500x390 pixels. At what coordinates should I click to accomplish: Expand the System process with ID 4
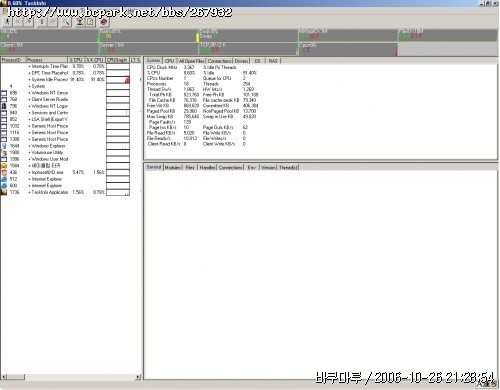30,86
